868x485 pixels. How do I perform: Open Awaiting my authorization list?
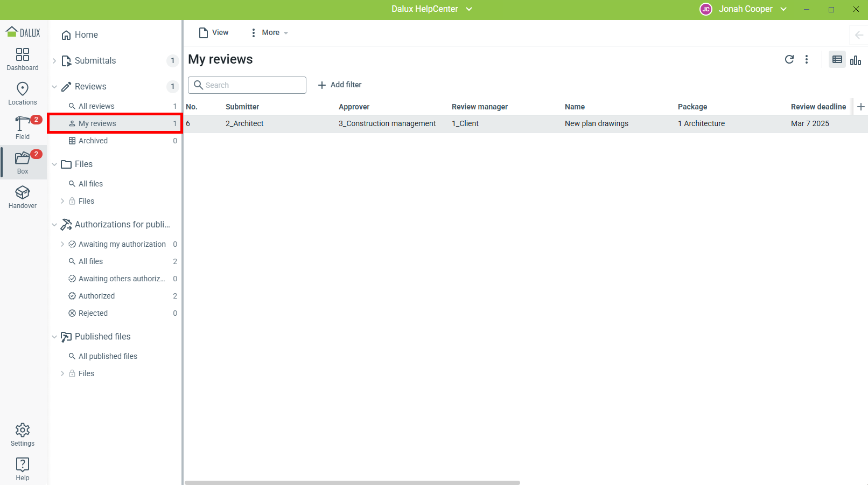click(x=122, y=244)
